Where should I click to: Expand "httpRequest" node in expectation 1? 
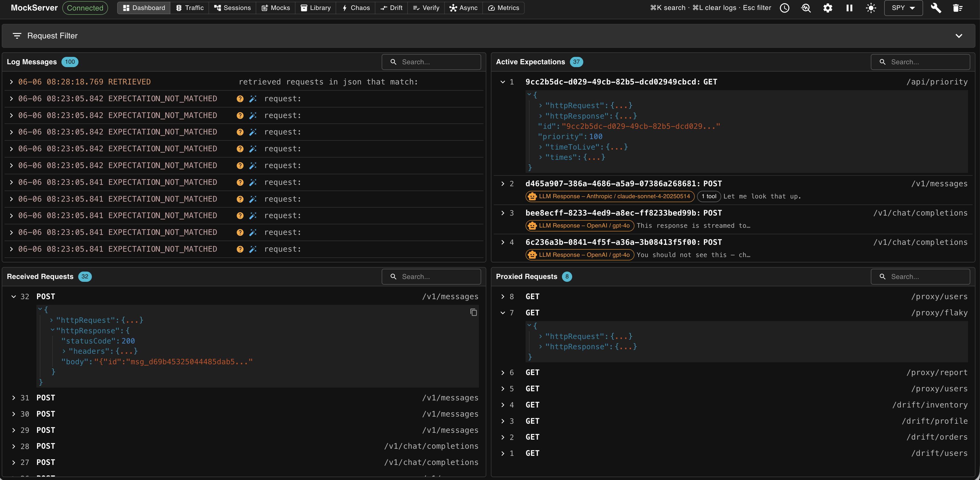[540, 106]
